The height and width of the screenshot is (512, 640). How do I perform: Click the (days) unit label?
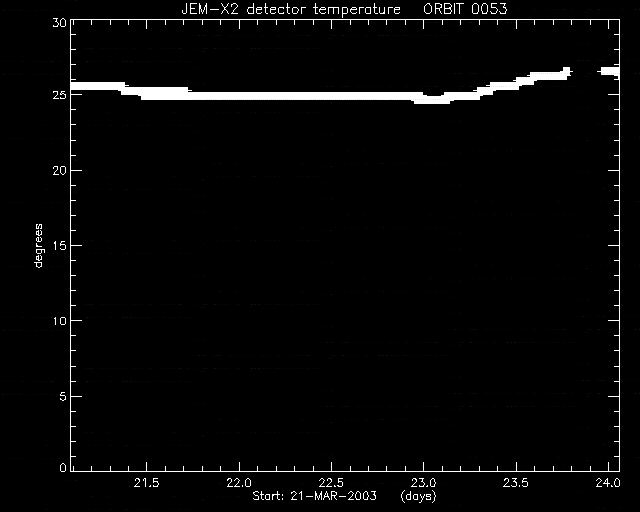(x=418, y=496)
